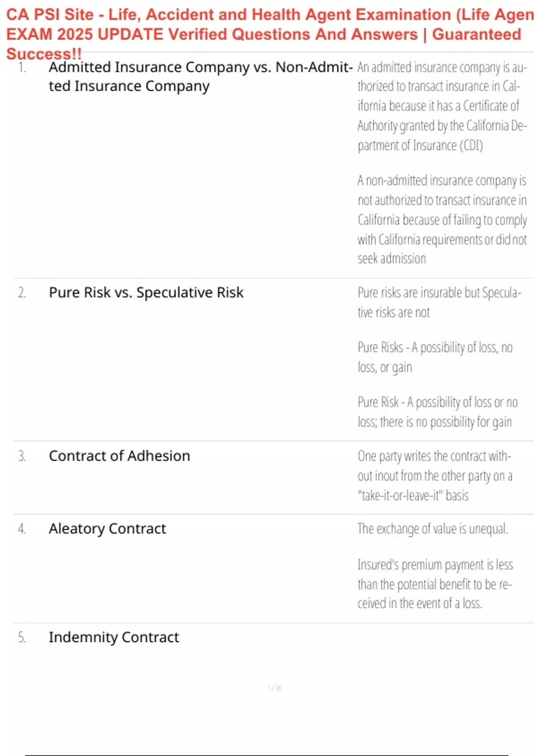This screenshot has width=534, height=756.
Task: Select 'Pure risks are insurable' definition text
Action: click(439, 302)
